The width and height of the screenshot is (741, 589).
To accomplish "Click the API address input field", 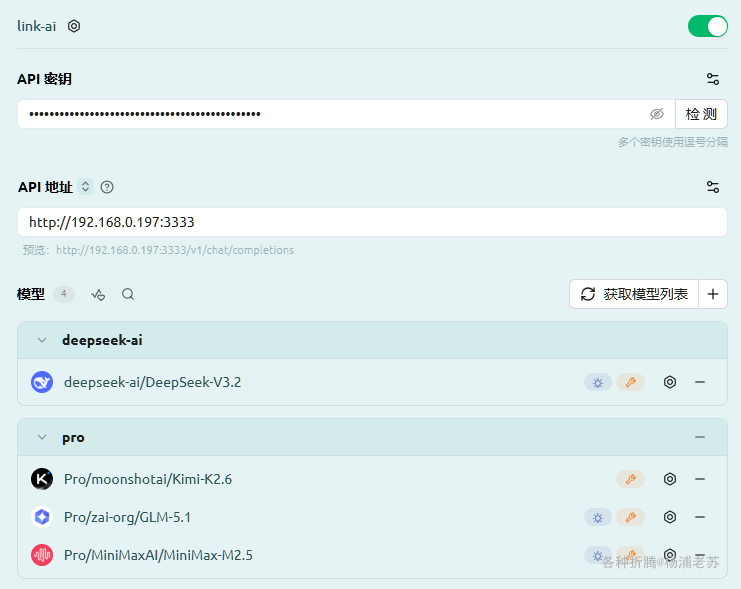I will [372, 222].
